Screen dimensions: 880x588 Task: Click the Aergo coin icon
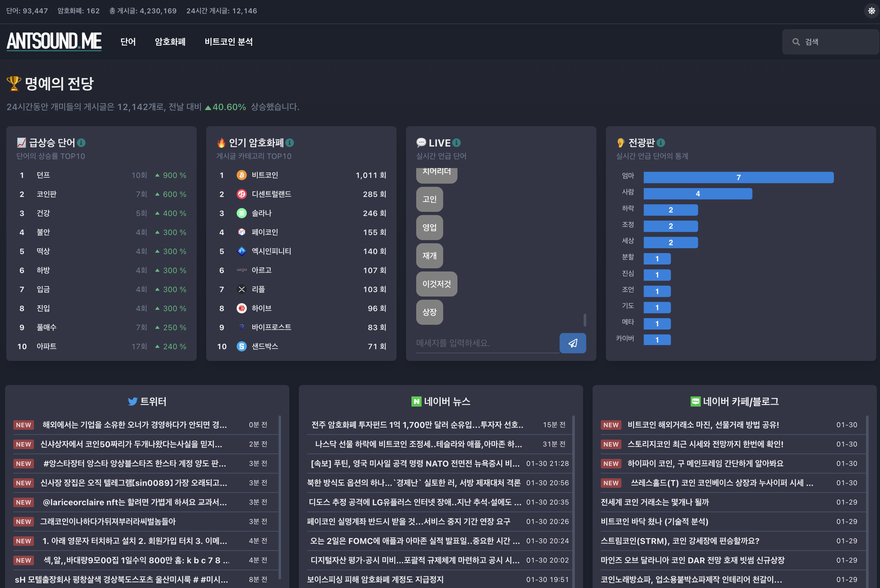tap(241, 271)
